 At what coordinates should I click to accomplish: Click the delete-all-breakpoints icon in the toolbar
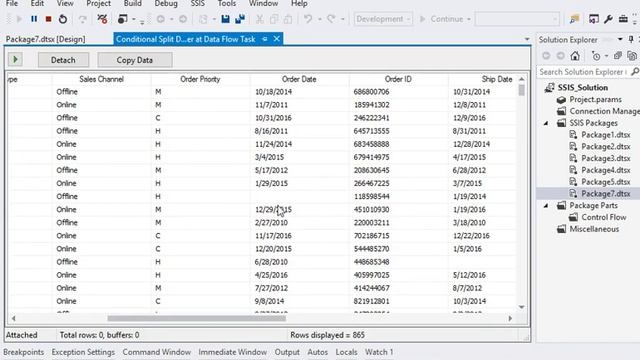click(x=102, y=19)
